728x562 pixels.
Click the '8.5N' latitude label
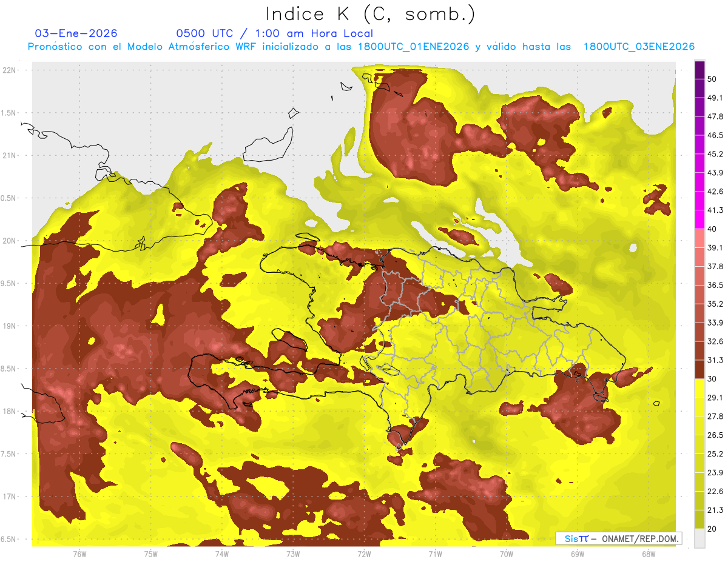[x=8, y=369]
